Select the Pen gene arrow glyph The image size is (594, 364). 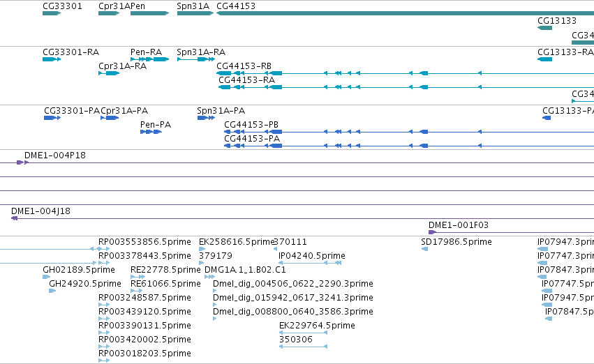tap(149, 13)
